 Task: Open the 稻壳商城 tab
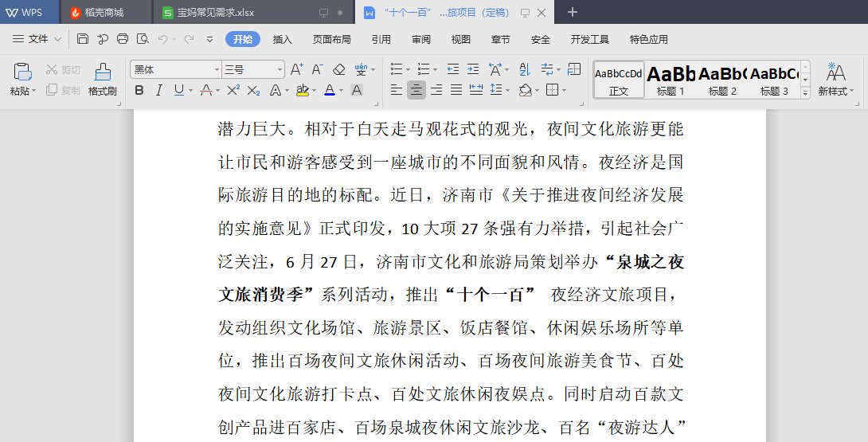pos(104,12)
